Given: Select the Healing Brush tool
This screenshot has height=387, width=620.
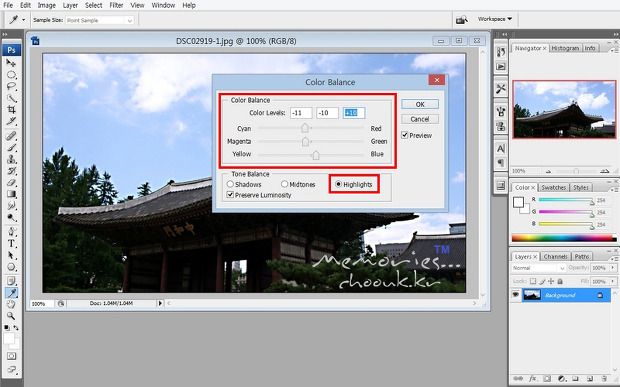Looking at the screenshot, I should [11, 136].
